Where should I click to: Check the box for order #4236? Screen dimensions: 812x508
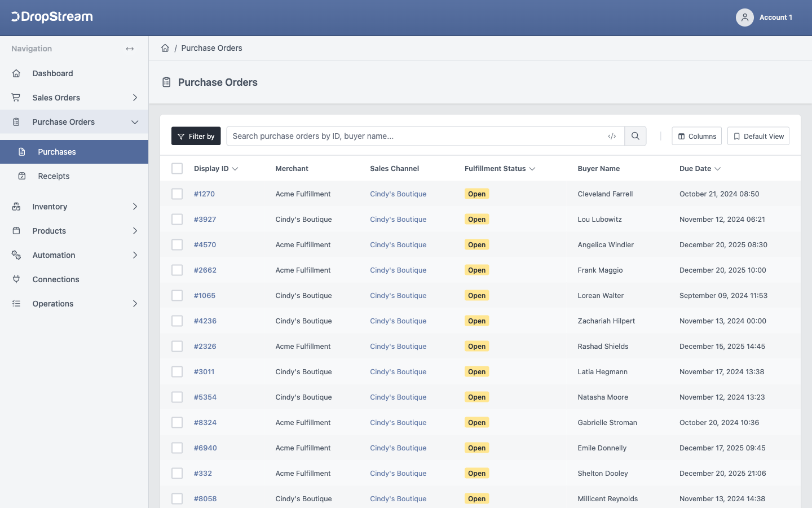(177, 321)
